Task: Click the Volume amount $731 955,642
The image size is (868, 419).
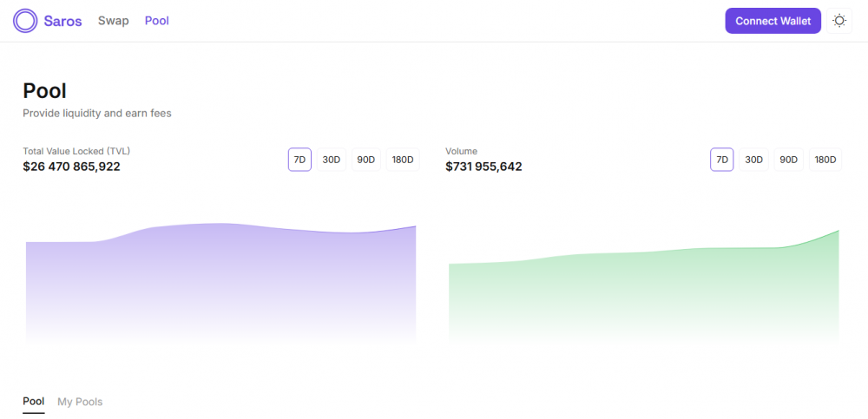Action: 483,167
